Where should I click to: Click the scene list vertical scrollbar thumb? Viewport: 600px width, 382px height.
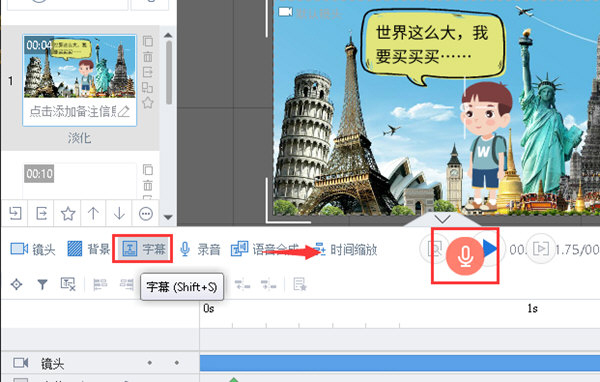pyautogui.click(x=169, y=73)
